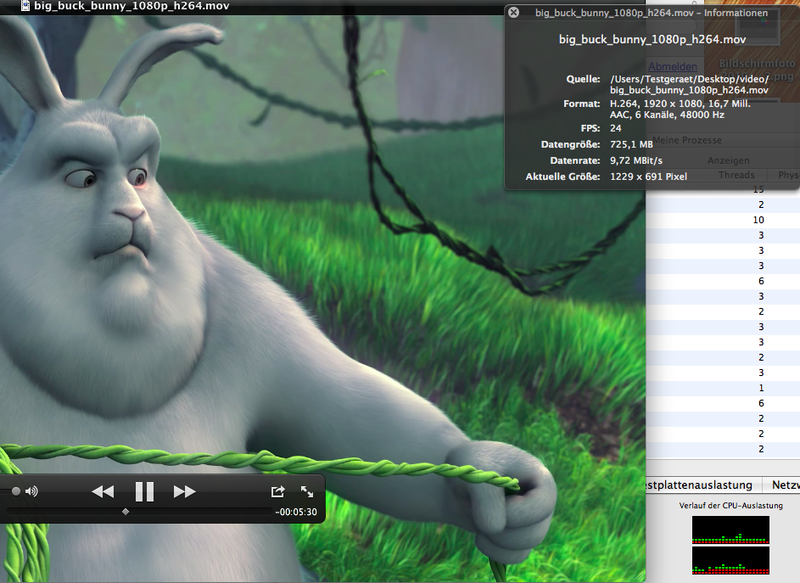Select the Activity Monitor row with 10 threads
Viewport: 800px width, 583px height.
(x=723, y=220)
